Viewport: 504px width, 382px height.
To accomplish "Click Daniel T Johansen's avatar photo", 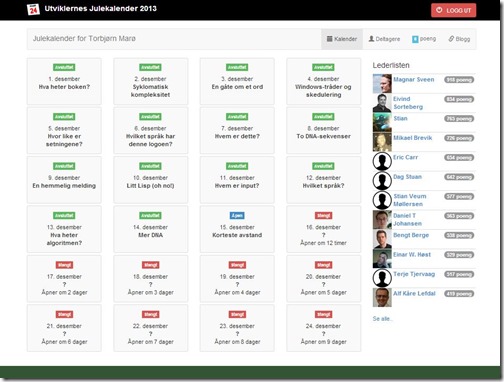I will click(382, 220).
